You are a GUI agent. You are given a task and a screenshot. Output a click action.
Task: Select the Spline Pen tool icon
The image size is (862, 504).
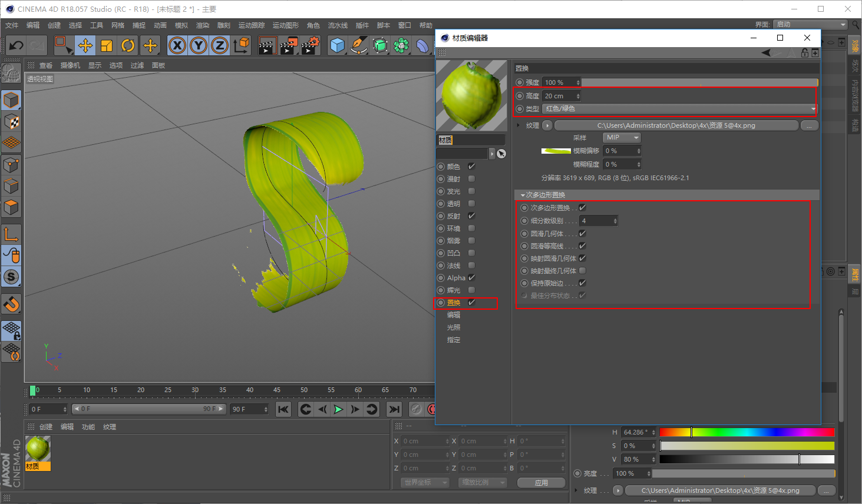[x=359, y=45]
